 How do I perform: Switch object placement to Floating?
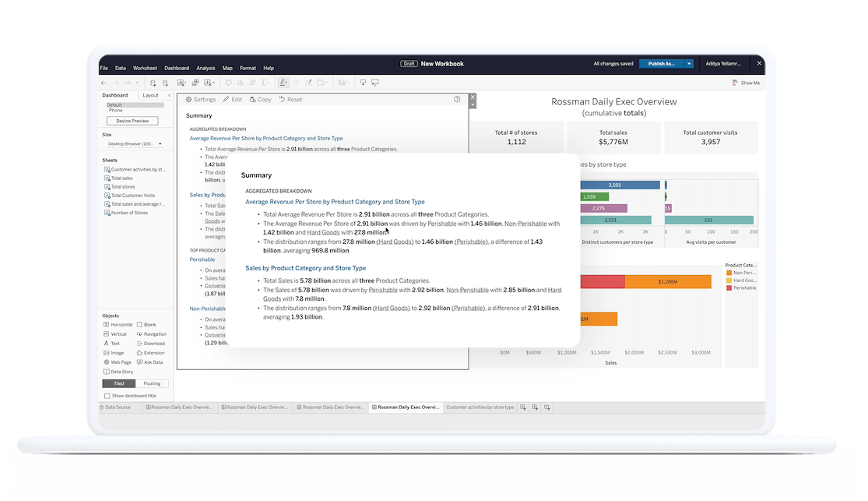152,383
